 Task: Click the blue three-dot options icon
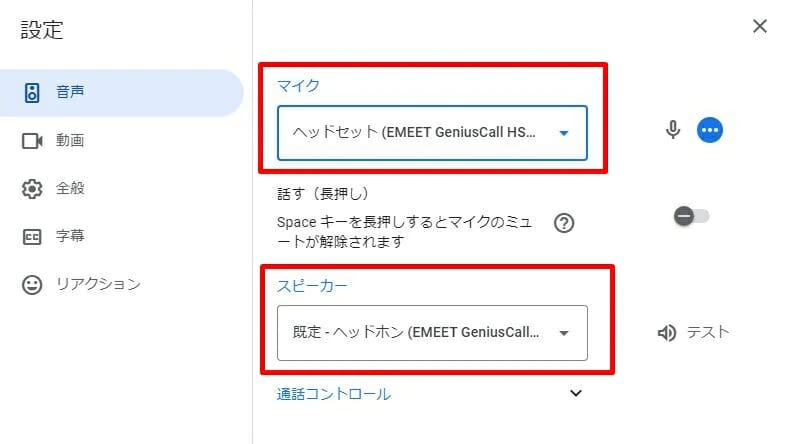pos(710,130)
